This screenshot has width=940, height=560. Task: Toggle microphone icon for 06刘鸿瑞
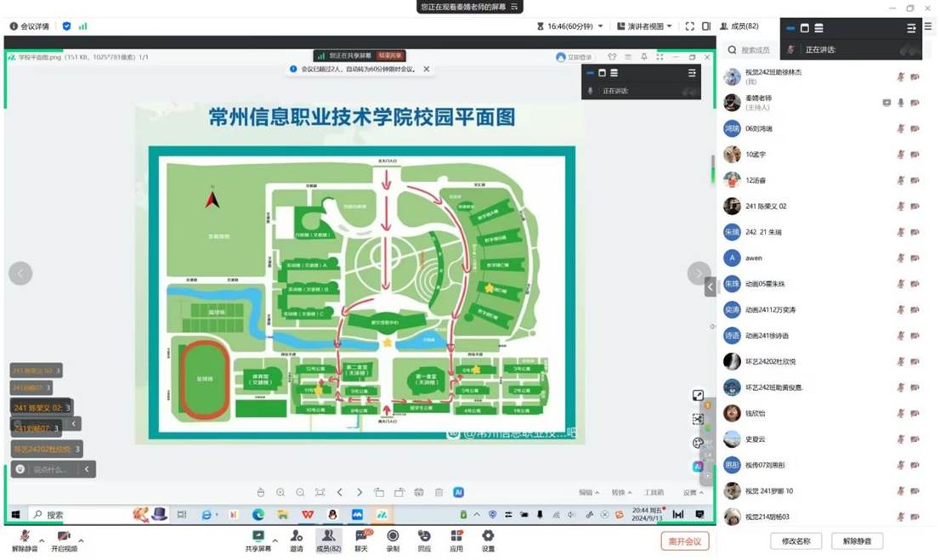click(x=900, y=128)
